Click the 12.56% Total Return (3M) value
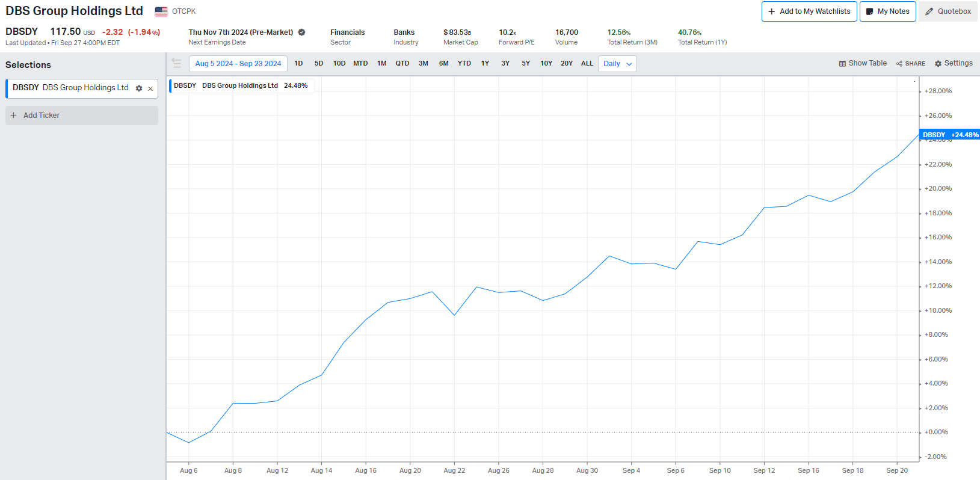The image size is (980, 480). click(619, 32)
